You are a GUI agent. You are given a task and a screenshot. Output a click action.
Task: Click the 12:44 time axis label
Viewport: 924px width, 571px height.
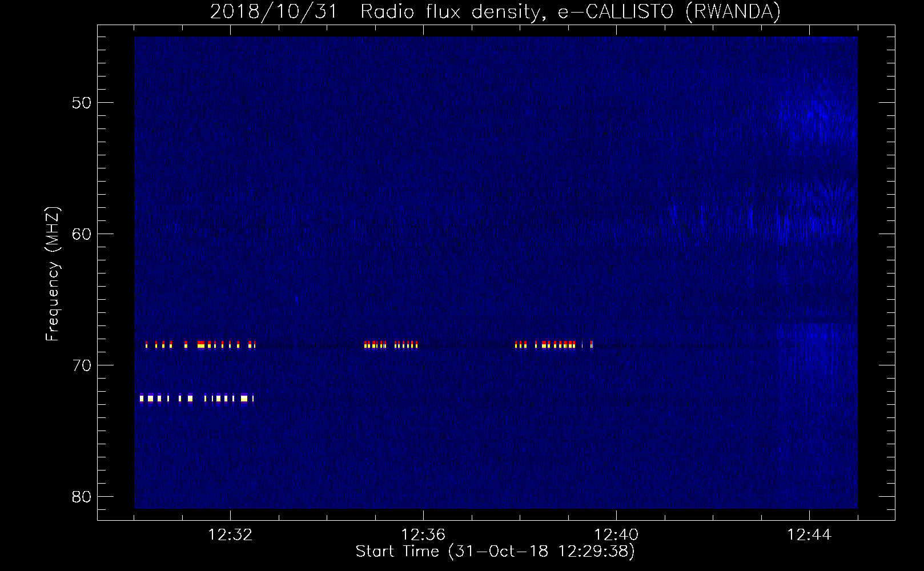[x=809, y=535]
